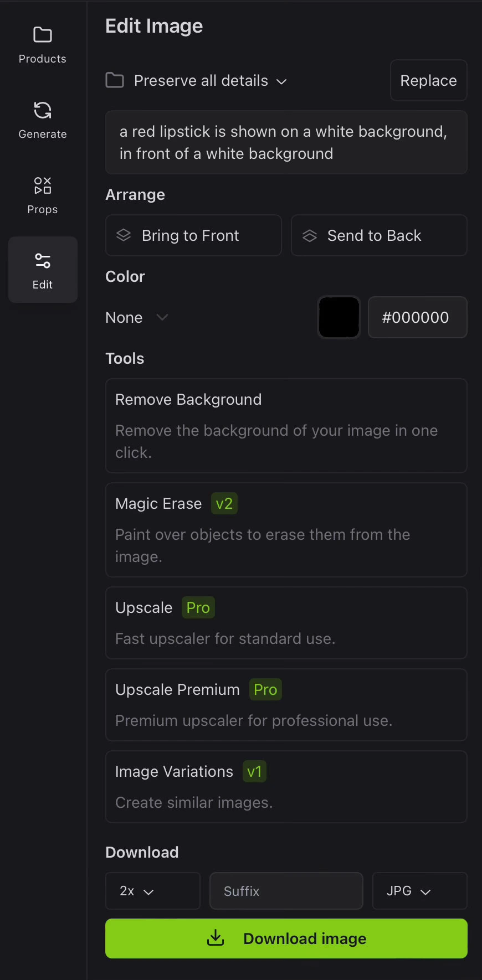Click the download arrow icon on green button

[216, 938]
